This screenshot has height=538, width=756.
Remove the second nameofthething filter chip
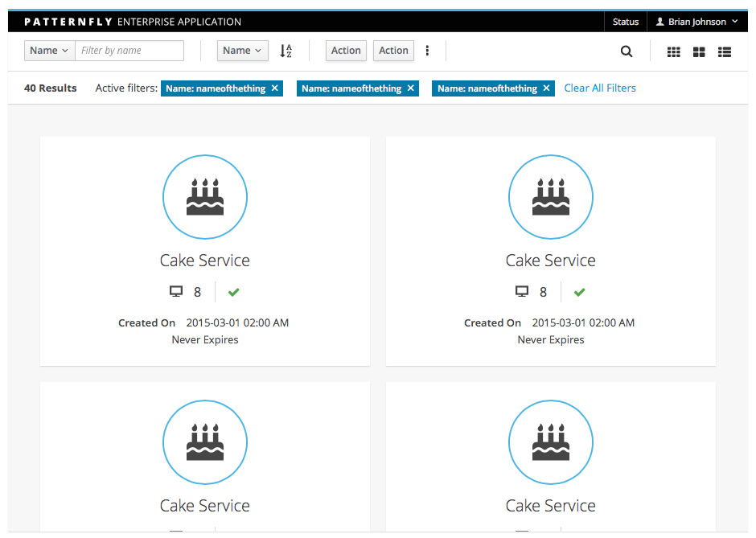tap(411, 88)
